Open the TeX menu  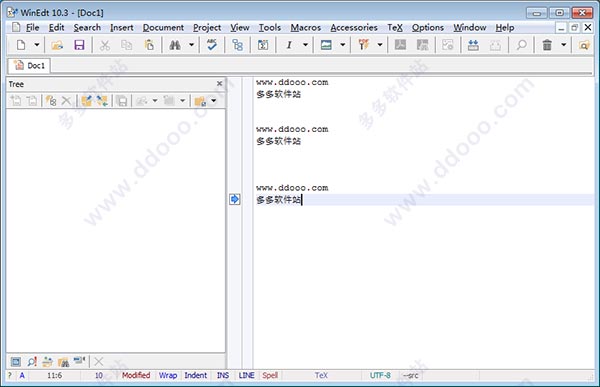395,28
